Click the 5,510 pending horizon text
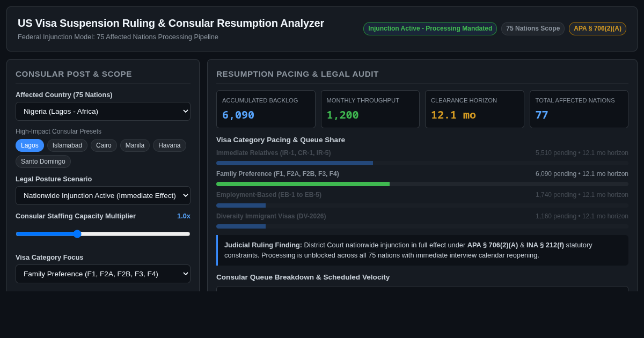644x338 pixels. pos(582,153)
